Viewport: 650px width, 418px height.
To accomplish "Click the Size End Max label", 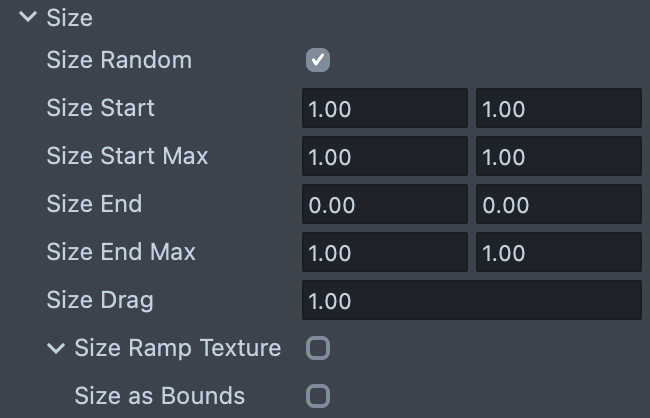I will (121, 252).
